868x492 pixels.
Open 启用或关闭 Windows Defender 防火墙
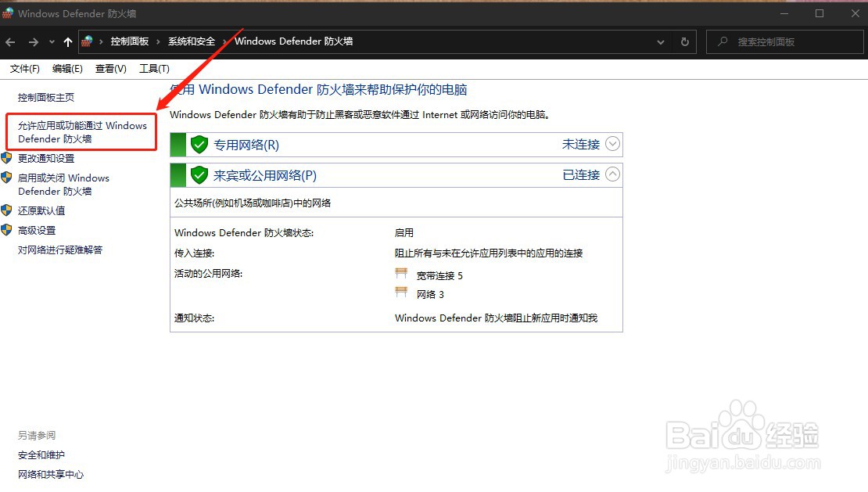63,185
